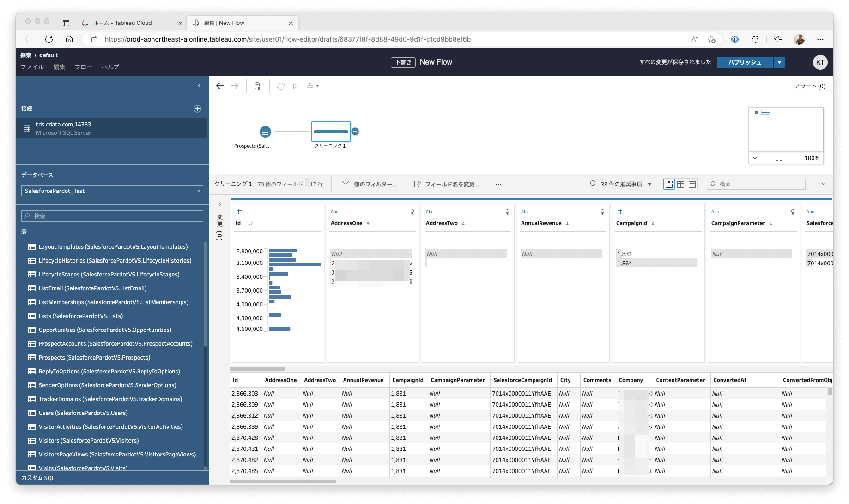Click the browser address bar
This screenshot has height=504, width=849.
(287, 39)
